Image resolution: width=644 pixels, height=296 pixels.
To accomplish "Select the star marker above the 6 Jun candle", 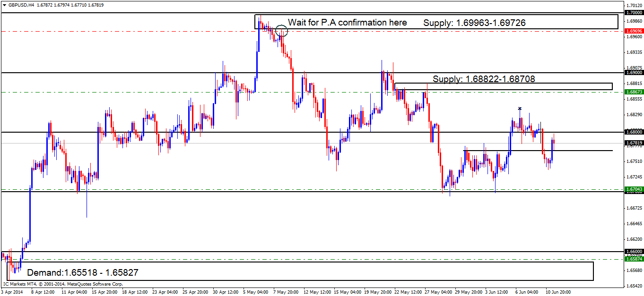I will [520, 109].
